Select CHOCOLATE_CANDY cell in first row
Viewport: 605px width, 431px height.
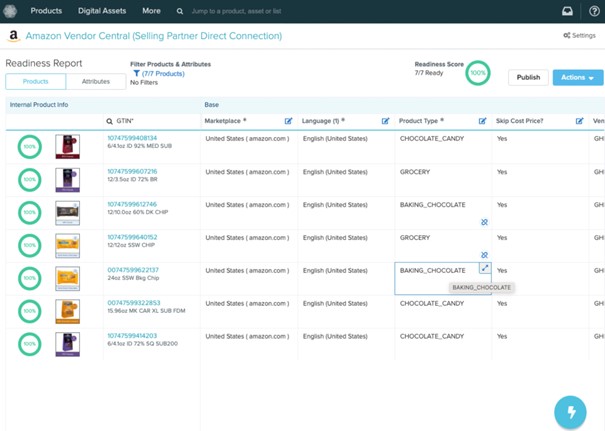(x=443, y=147)
